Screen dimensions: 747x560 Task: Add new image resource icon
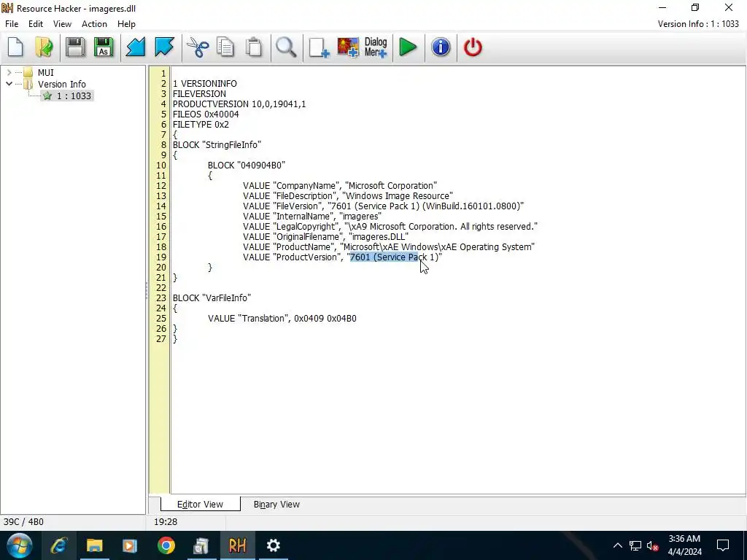click(348, 47)
